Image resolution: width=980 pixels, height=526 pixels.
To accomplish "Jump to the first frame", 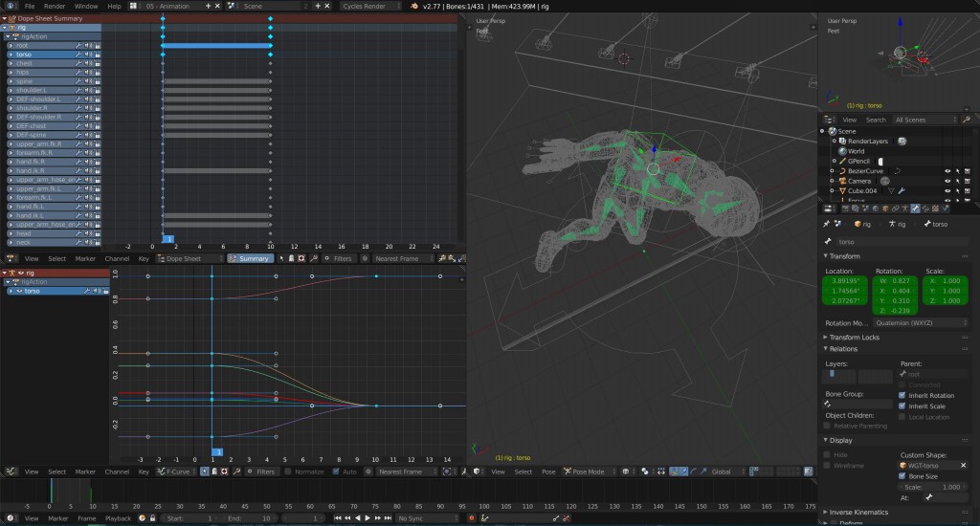I will click(x=338, y=518).
